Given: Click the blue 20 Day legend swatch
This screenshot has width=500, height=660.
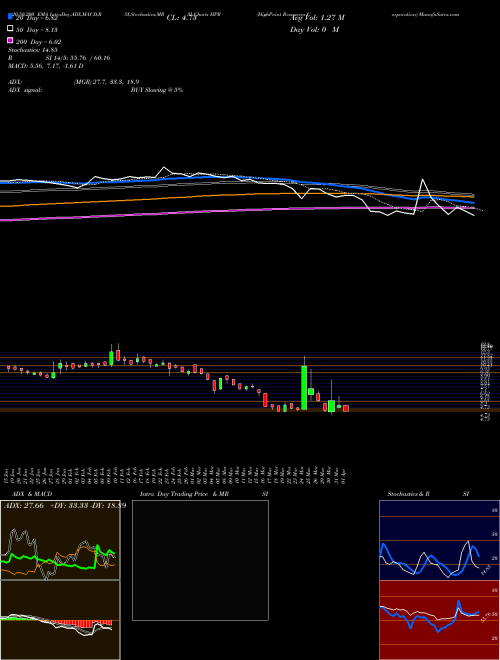Looking at the screenshot, I should tap(10, 17).
